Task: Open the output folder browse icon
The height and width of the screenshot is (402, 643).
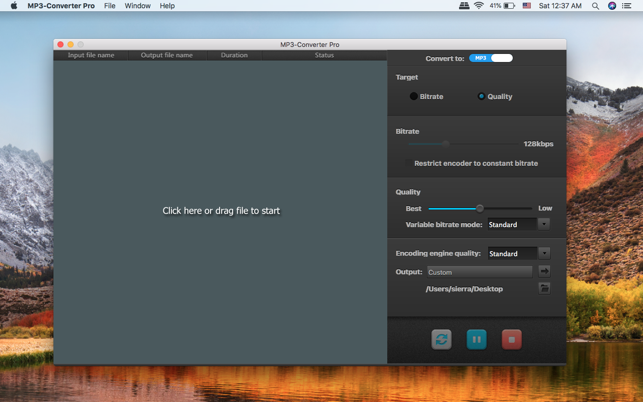Action: pyautogui.click(x=544, y=288)
